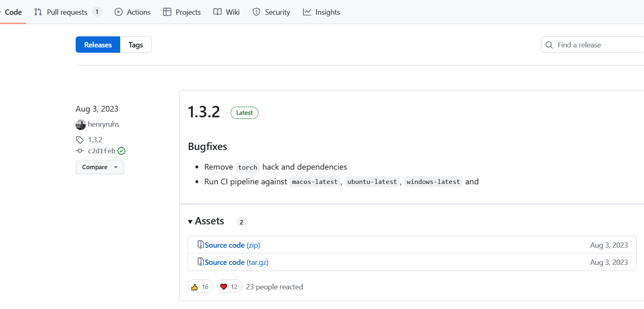This screenshot has height=309, width=644.
Task: Click the Security shield icon
Action: [x=256, y=12]
